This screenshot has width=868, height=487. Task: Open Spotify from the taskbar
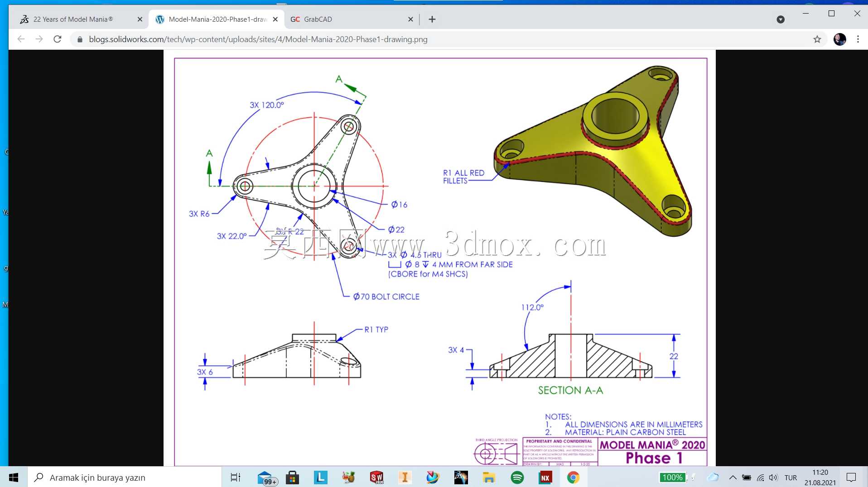(517, 477)
